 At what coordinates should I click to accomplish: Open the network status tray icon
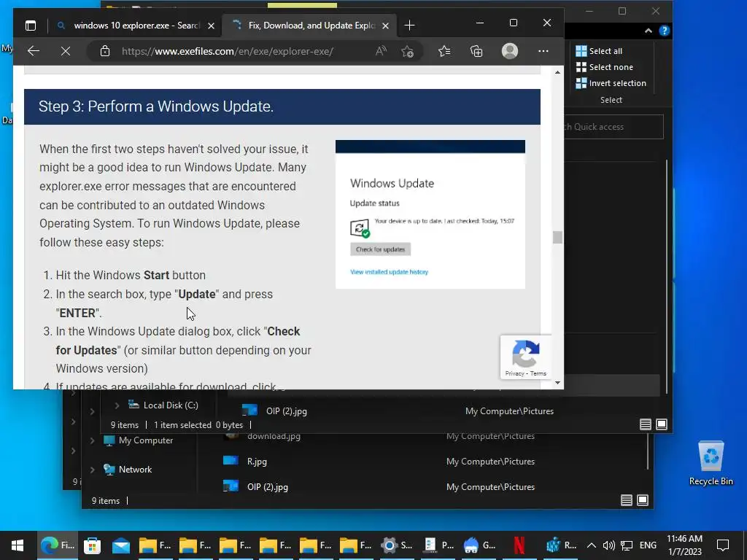click(627, 545)
